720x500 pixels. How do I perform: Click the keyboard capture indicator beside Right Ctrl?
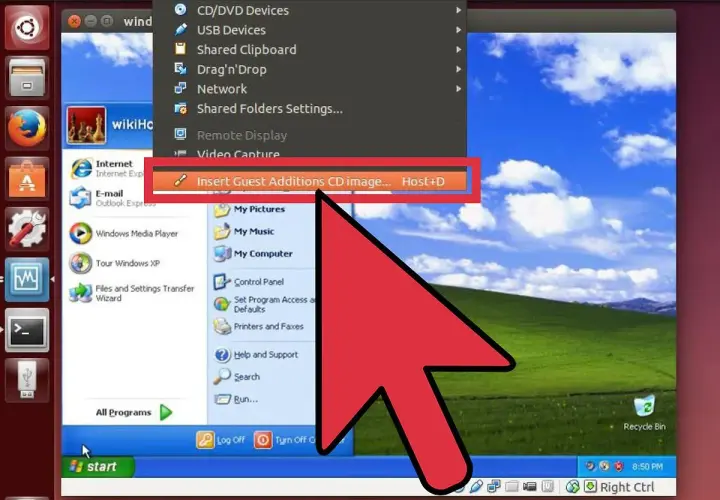coord(590,486)
